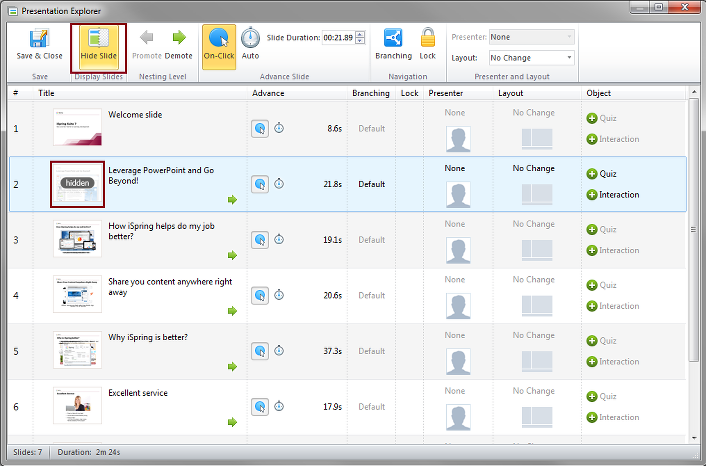Screen dimensions: 706x466
Task: Click green nesting arrow on slide 5
Action: point(232,366)
